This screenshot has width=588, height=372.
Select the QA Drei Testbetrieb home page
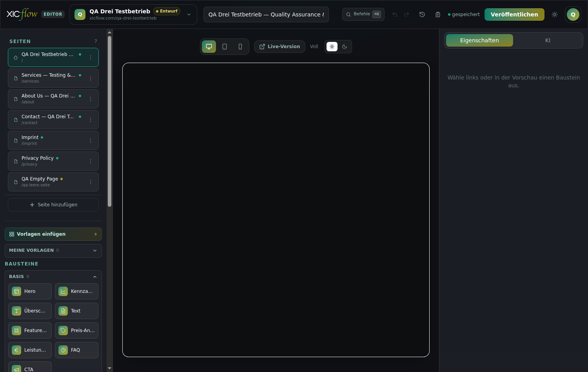click(53, 58)
